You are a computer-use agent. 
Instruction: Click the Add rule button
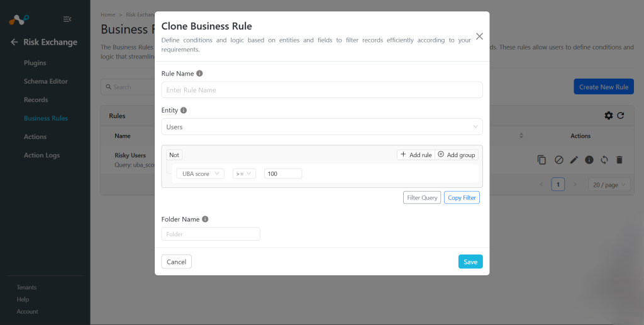coord(416,155)
